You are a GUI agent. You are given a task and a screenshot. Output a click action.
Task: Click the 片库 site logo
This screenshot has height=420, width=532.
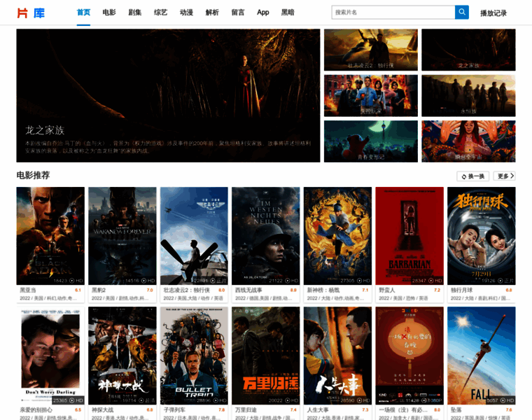click(x=31, y=13)
